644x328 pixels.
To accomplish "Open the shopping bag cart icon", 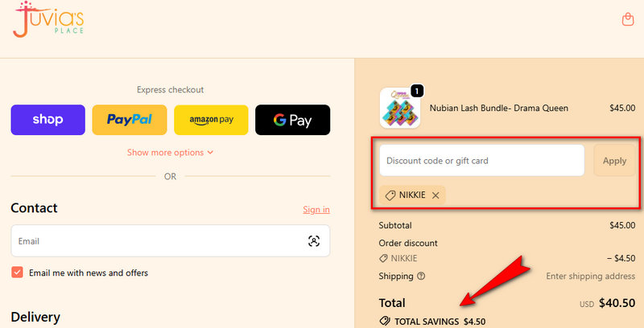I will coord(628,19).
